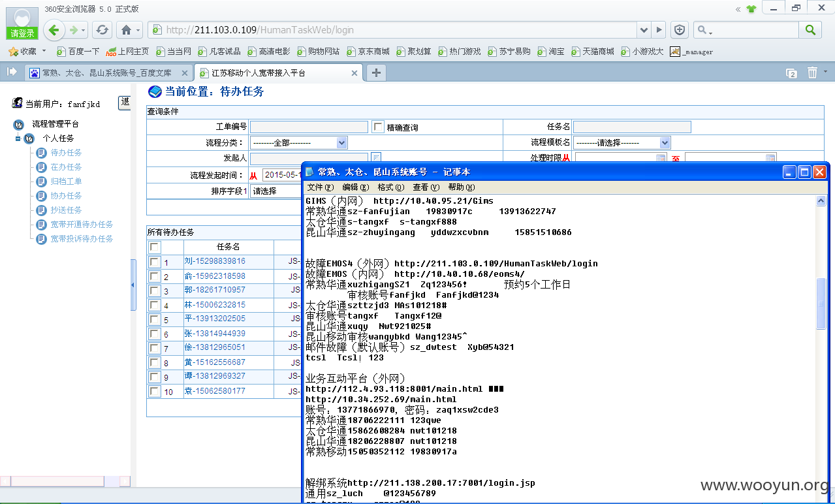
Task: Open the 流程分类 全部 dropdown
Action: [299, 142]
